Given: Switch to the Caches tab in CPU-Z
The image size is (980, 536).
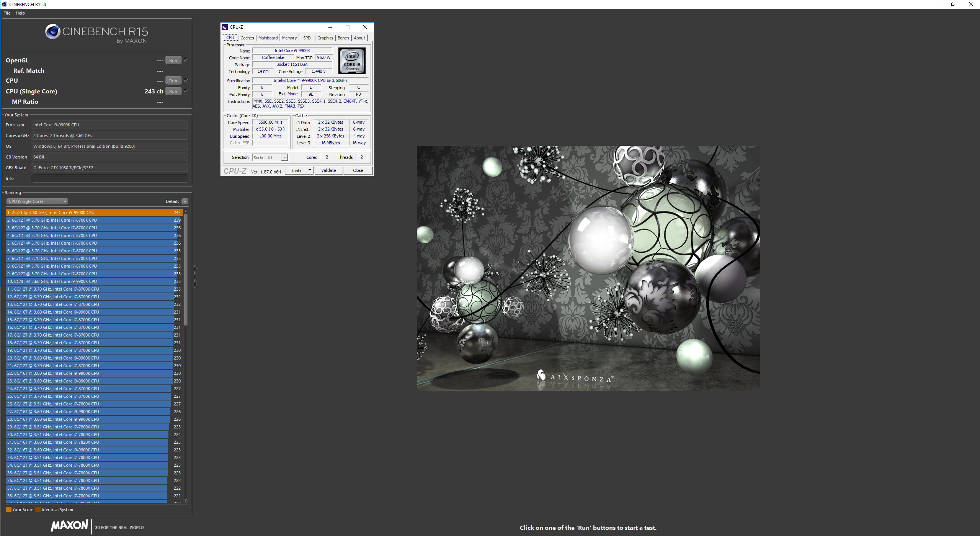Looking at the screenshot, I should [247, 38].
